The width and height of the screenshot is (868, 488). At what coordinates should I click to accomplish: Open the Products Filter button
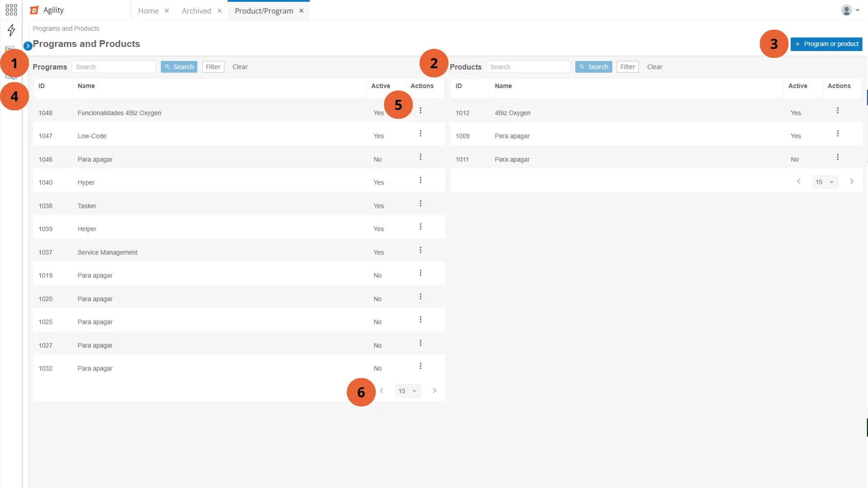627,67
